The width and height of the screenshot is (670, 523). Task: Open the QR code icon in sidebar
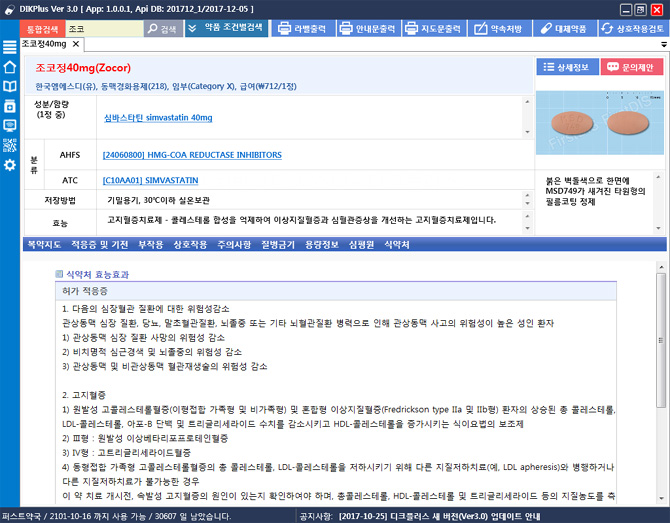(9, 145)
